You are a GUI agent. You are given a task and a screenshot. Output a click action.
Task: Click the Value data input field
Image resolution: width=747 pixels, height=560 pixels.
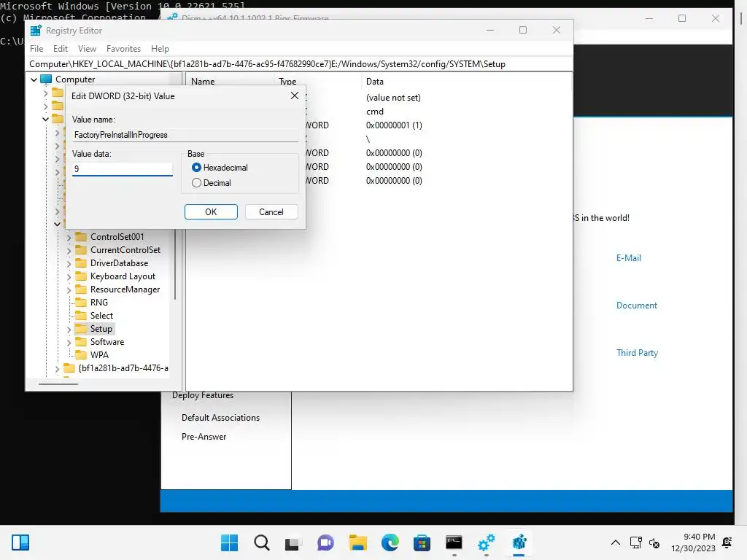[x=123, y=169]
